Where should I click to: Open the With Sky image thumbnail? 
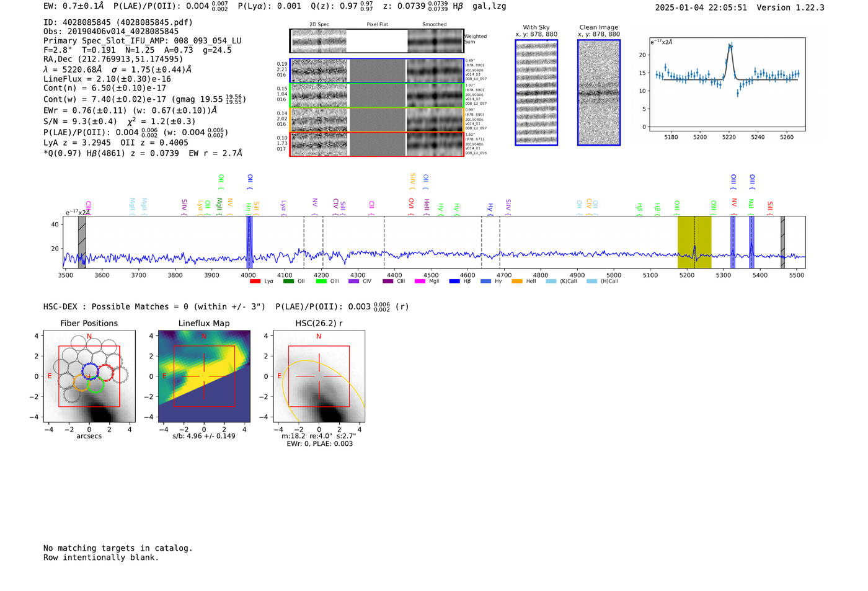coord(536,92)
